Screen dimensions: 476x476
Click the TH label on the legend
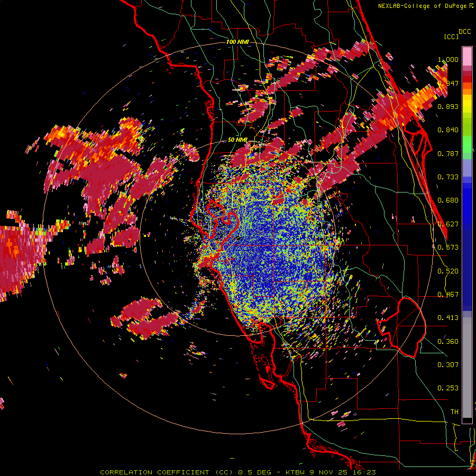click(454, 412)
